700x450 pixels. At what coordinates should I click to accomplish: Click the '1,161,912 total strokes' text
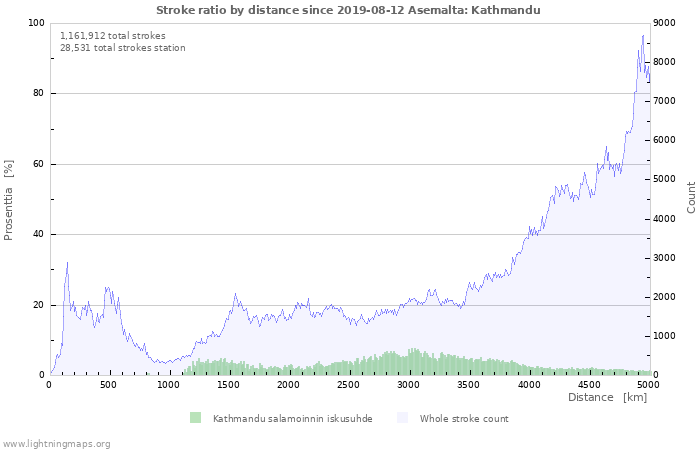113,35
